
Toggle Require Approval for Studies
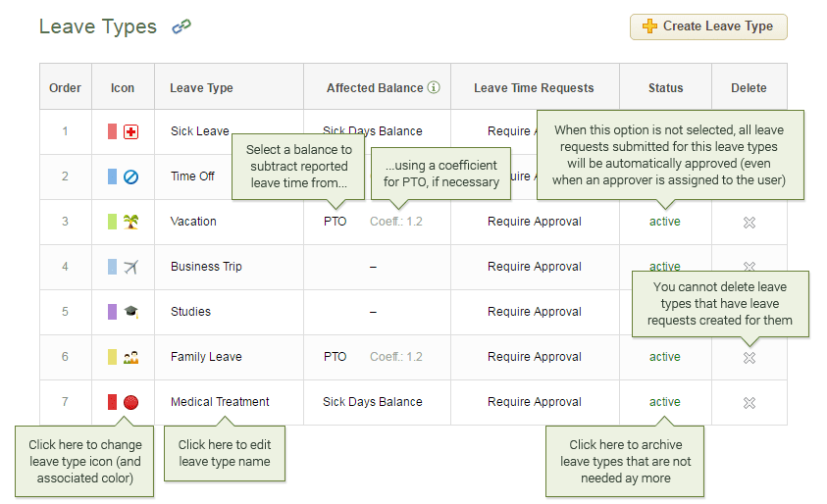coord(535,312)
